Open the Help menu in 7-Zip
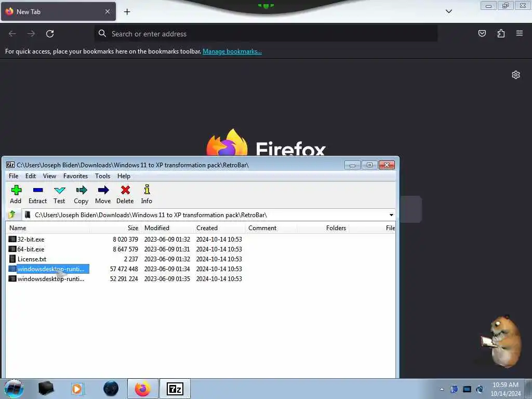This screenshot has width=532, height=399. pyautogui.click(x=124, y=176)
